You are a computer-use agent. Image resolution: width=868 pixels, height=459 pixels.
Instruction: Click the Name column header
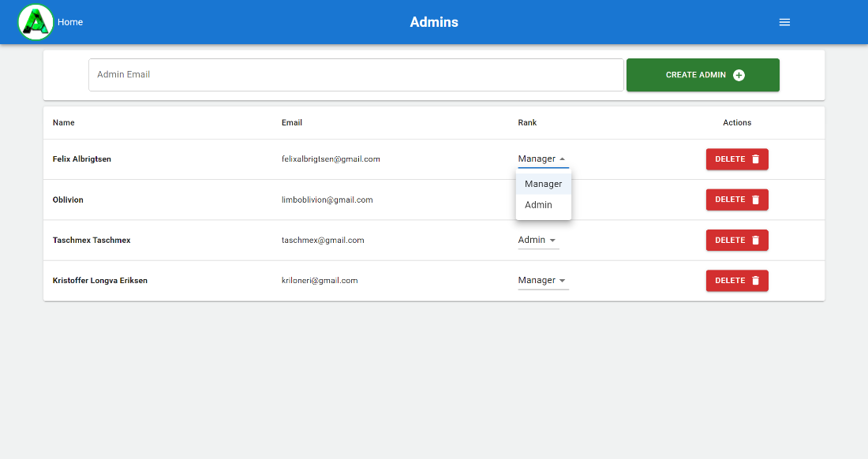pyautogui.click(x=64, y=123)
